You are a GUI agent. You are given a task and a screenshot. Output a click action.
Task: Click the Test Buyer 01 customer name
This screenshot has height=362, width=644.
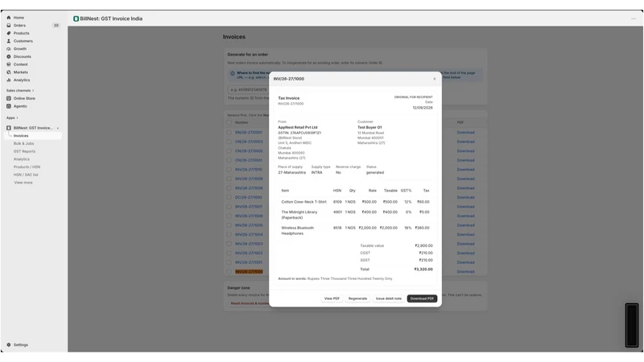[x=369, y=127]
